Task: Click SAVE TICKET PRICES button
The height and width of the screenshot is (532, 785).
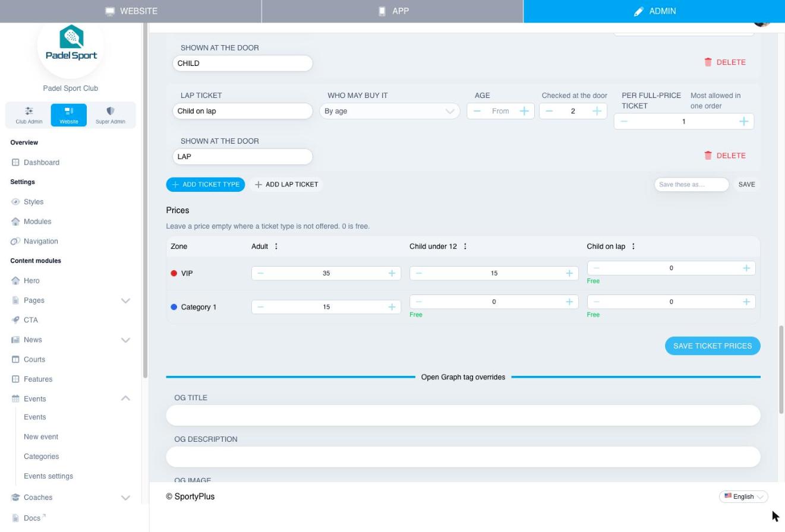Action: pos(713,346)
